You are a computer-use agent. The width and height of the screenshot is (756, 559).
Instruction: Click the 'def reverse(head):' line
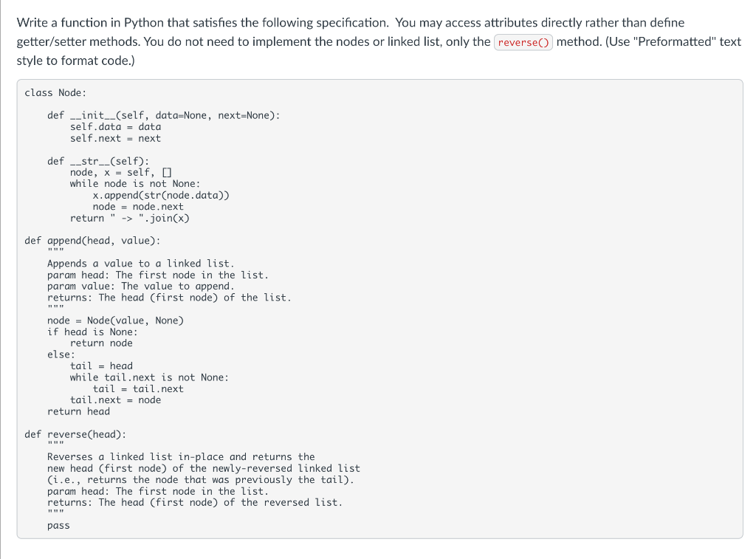pyautogui.click(x=76, y=434)
